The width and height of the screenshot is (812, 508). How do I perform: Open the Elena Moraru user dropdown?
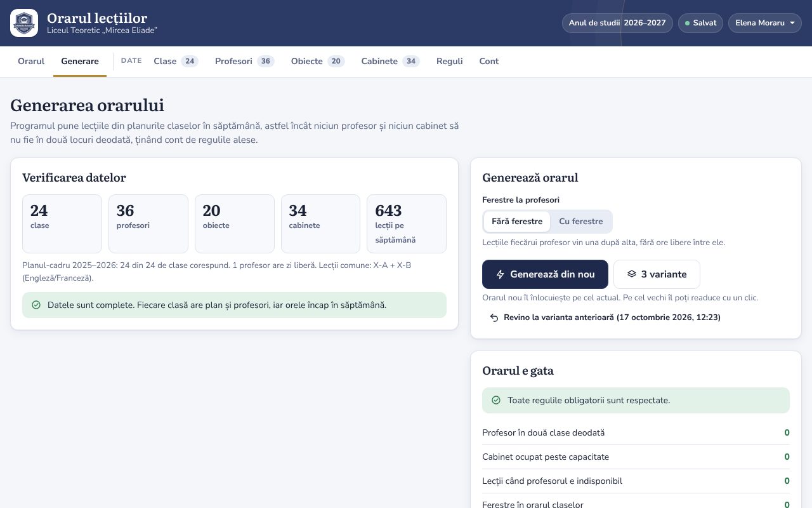pos(764,23)
